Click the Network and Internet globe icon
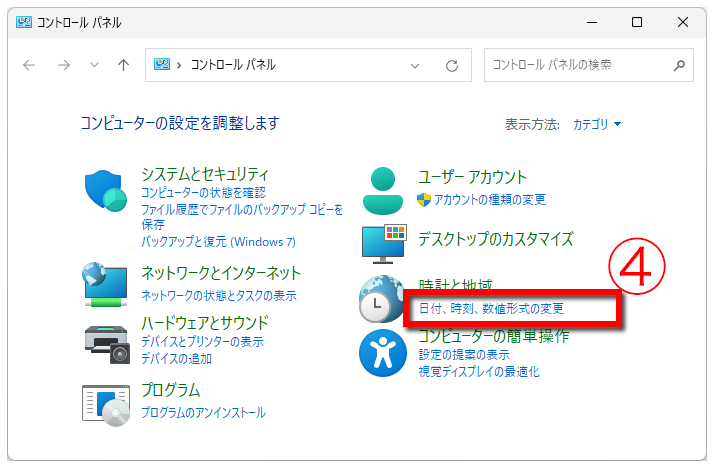 coord(106,283)
